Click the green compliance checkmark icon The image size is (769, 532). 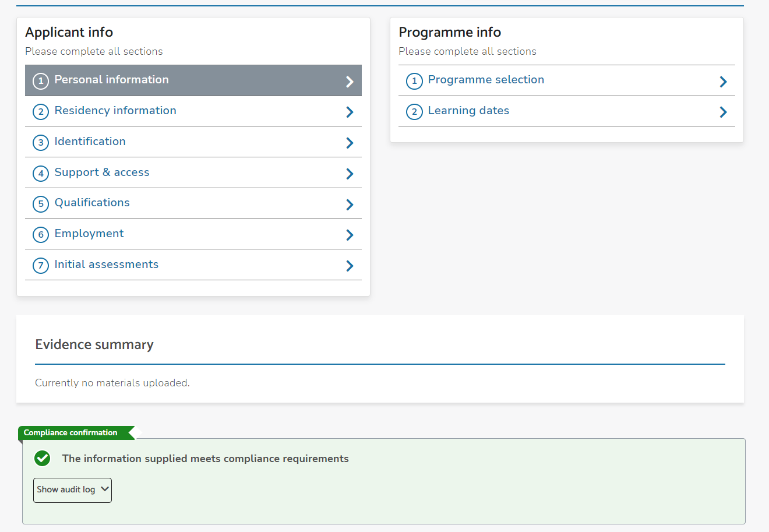tap(42, 459)
